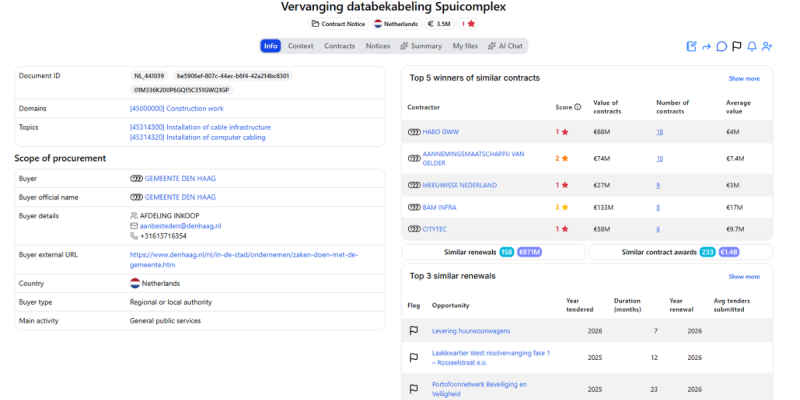Click the Similar renewals button
This screenshot has width=800, height=400.
pyautogui.click(x=493, y=252)
